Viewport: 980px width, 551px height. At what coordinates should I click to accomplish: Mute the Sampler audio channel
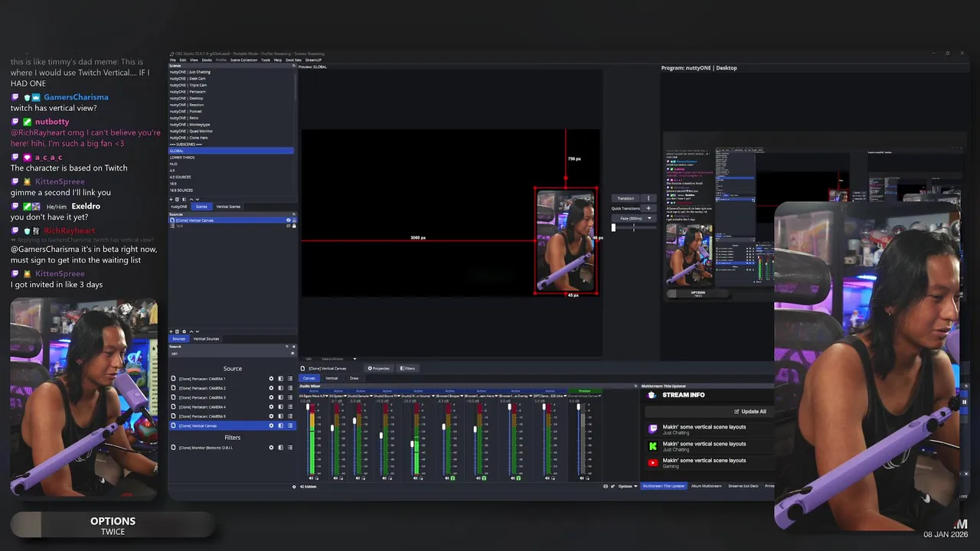(x=358, y=478)
